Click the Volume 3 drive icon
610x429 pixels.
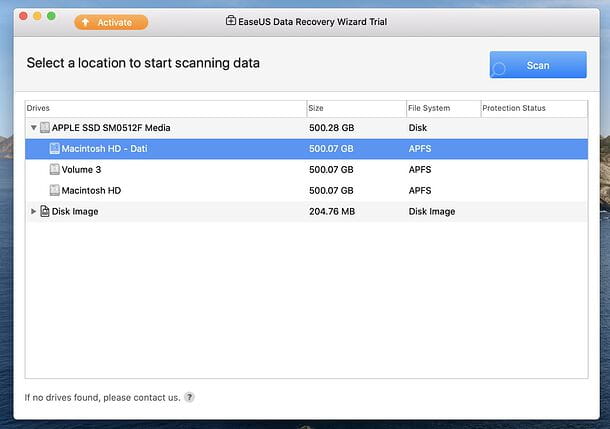54,170
